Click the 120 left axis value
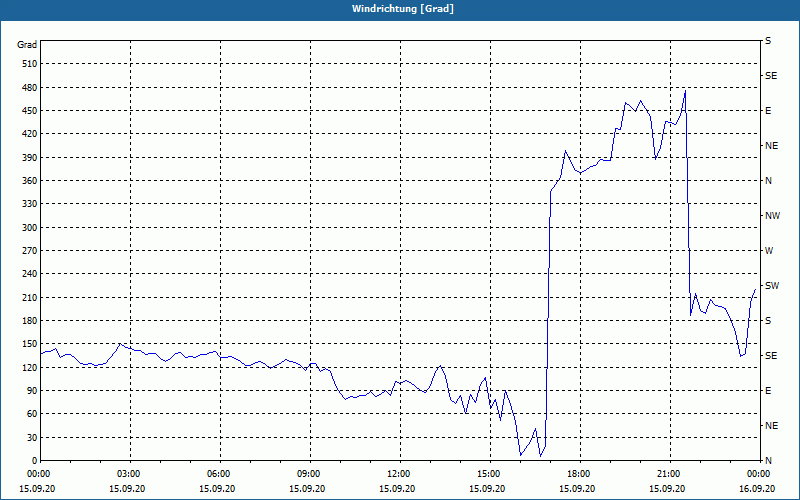This screenshot has width=800, height=500. coord(30,367)
